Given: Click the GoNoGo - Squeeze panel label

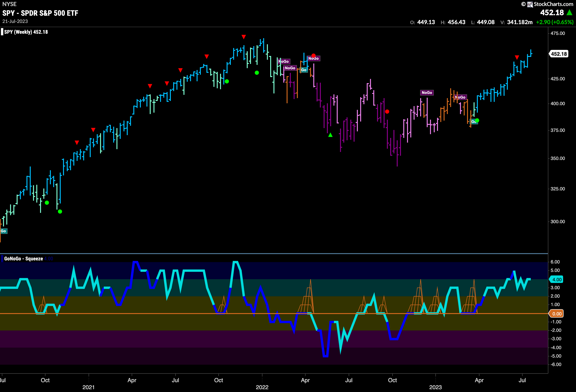Looking at the screenshot, I should (x=23, y=259).
